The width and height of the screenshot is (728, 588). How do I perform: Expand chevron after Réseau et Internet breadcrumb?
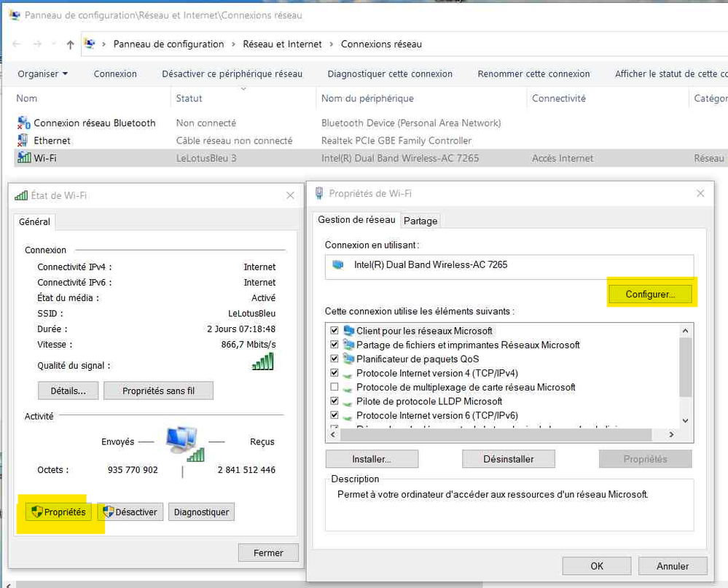click(x=332, y=44)
